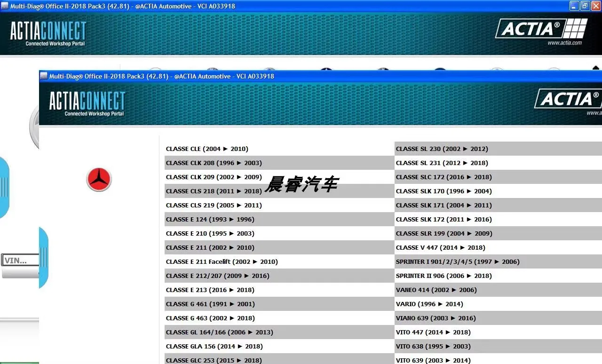Image resolution: width=602 pixels, height=364 pixels.
Task: Select SPRINTER II 906 (2006 ► 2018)
Action: point(498,276)
